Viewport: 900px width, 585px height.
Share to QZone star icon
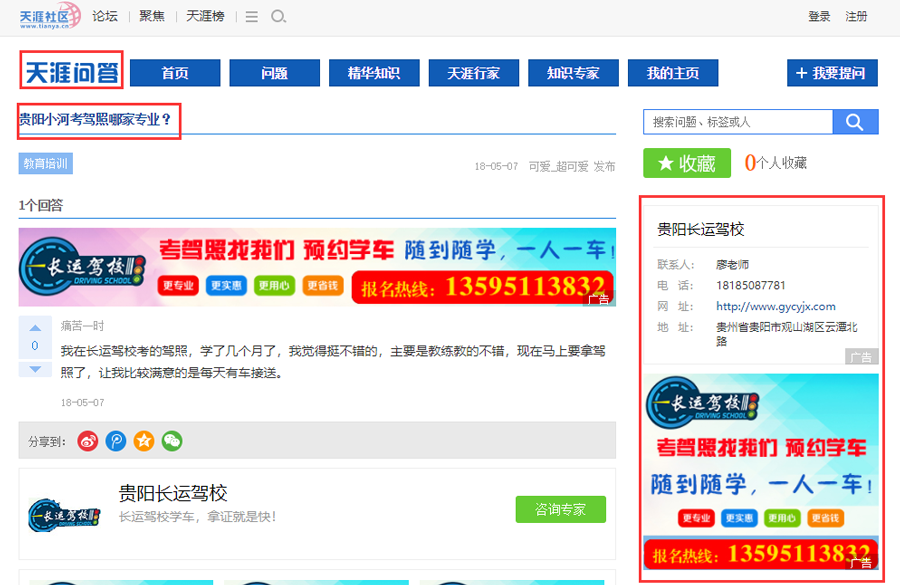tap(144, 441)
